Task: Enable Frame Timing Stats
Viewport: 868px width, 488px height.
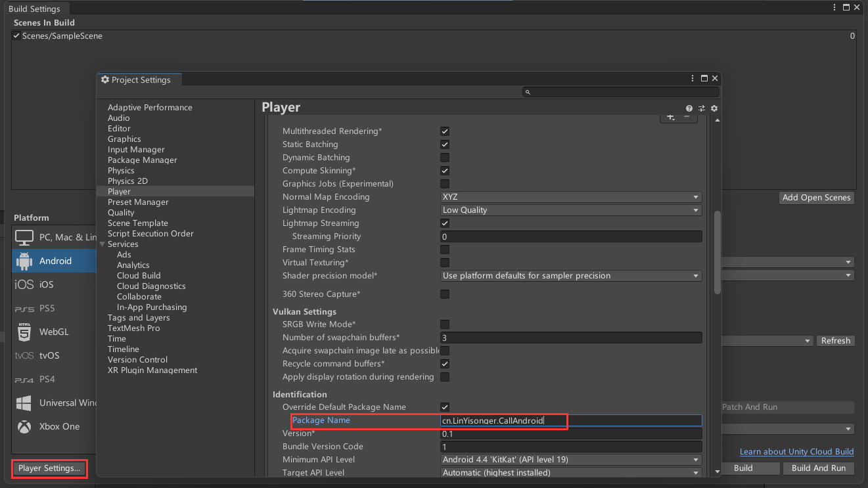Action: (x=445, y=250)
